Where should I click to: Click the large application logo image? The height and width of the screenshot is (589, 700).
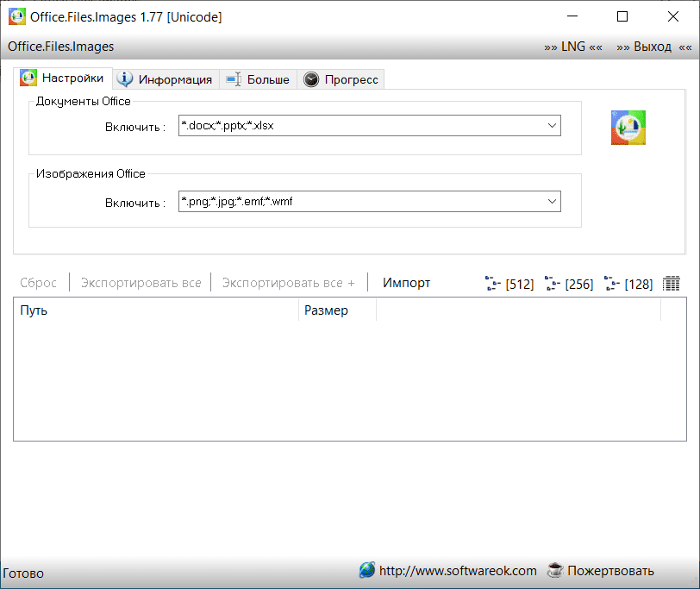coord(628,128)
